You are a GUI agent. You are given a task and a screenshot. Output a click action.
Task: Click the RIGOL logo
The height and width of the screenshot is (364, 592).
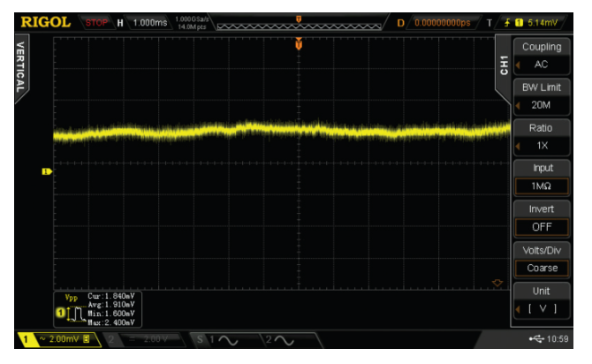46,22
